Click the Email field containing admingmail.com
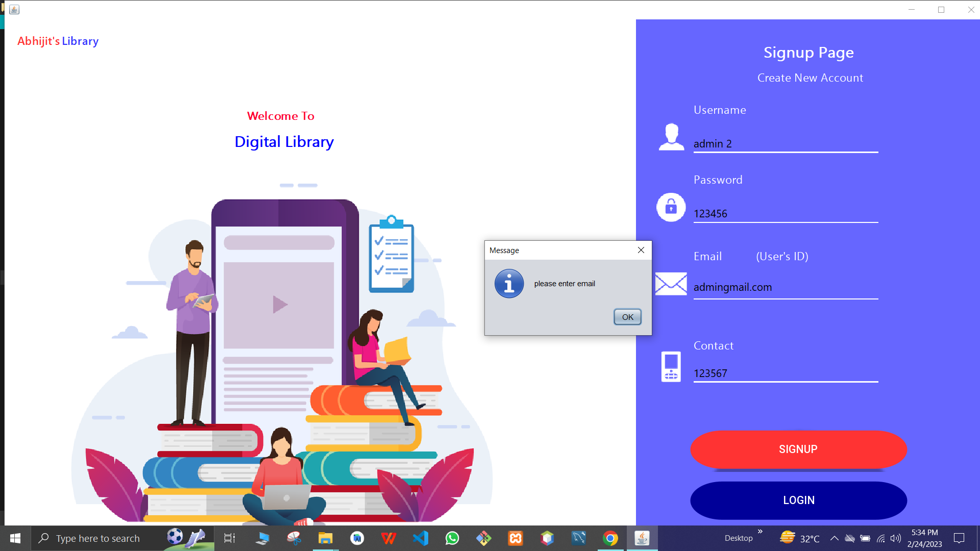The image size is (980, 551). (786, 287)
